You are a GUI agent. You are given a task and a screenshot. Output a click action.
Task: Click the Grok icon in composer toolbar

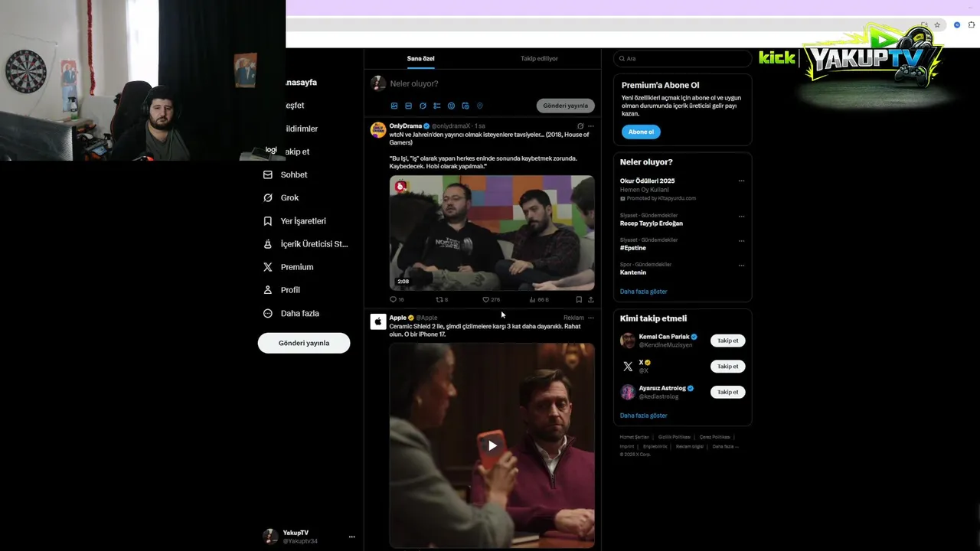click(x=423, y=106)
